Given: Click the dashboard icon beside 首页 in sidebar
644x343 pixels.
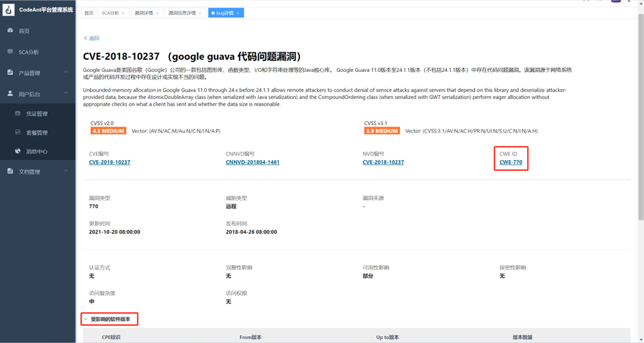Looking at the screenshot, I should 10,30.
